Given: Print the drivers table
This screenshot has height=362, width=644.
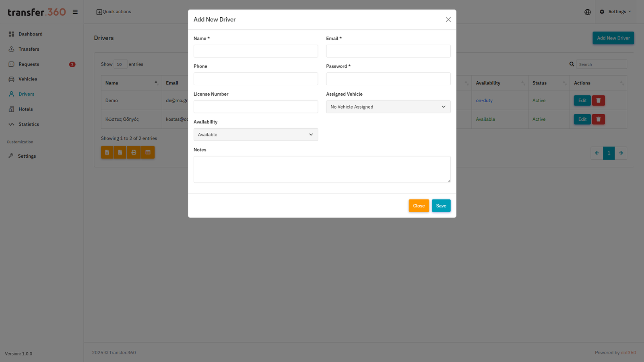Looking at the screenshot, I should [134, 152].
